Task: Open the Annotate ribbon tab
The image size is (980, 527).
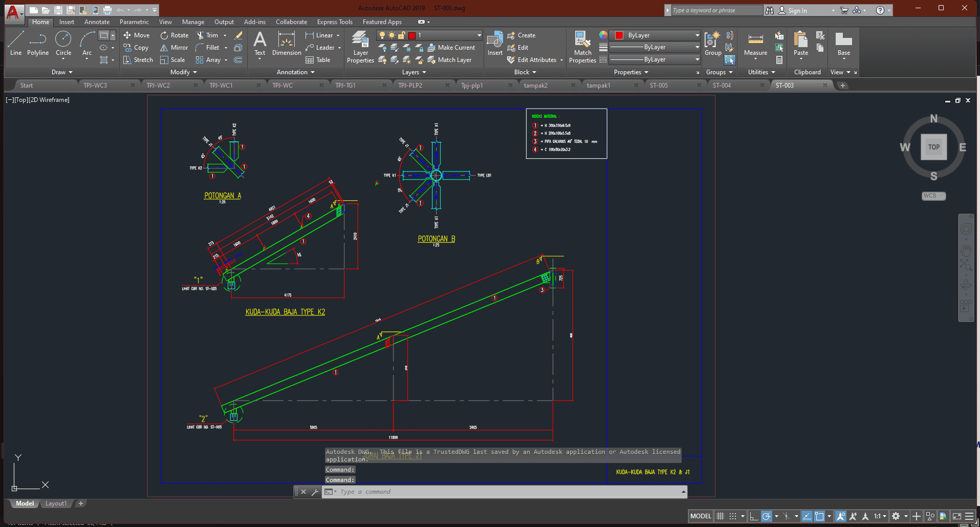Action: (97, 22)
